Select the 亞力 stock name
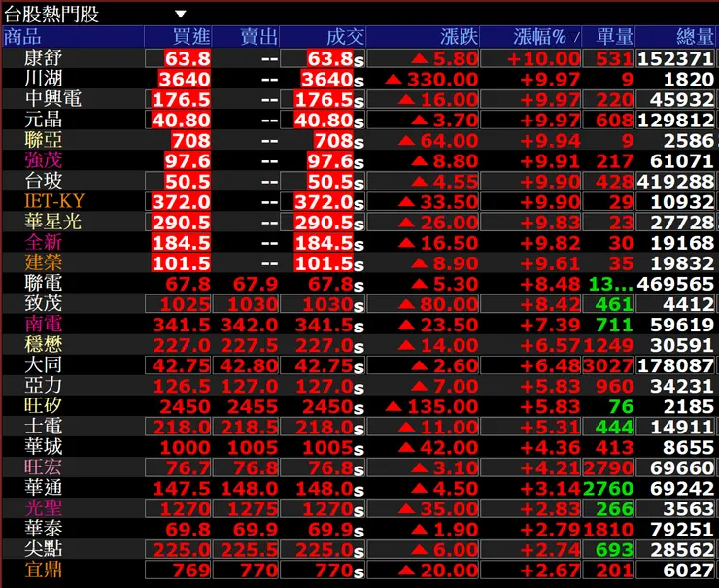 click(x=43, y=386)
